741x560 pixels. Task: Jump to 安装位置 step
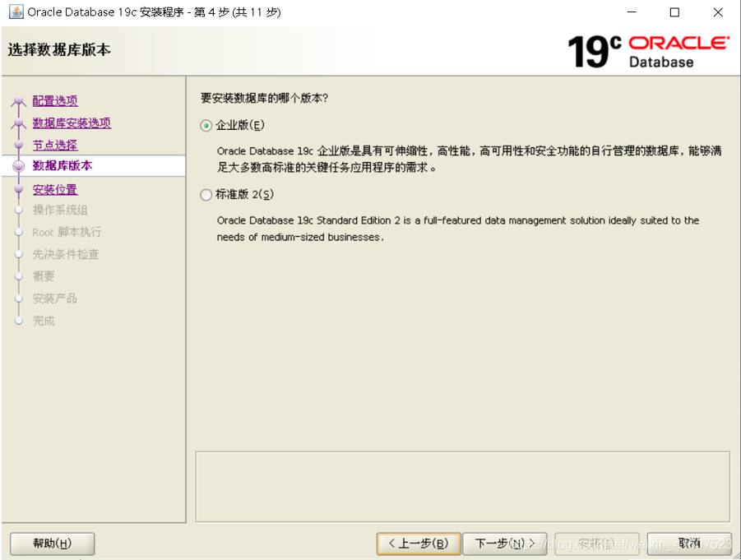point(55,189)
